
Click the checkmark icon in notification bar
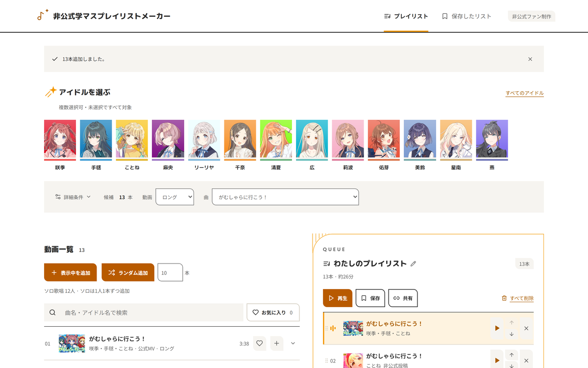click(x=55, y=59)
